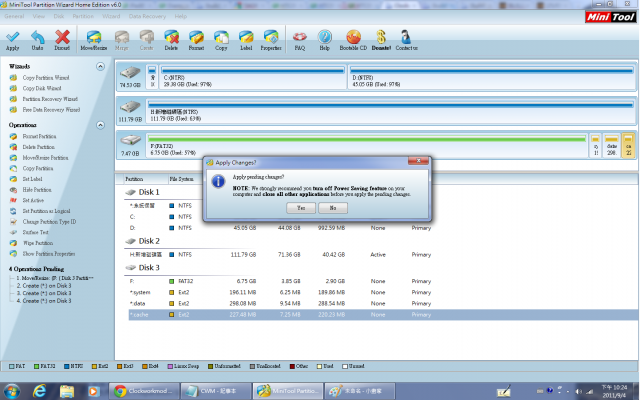Select pending operation 1 Move/Resize

click(x=55, y=278)
